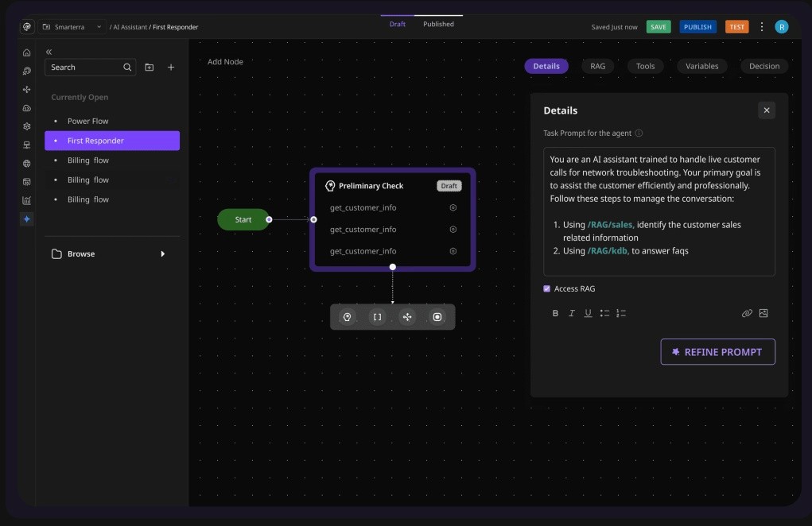Insert a link in the prompt editor
The image size is (812, 526).
point(747,313)
